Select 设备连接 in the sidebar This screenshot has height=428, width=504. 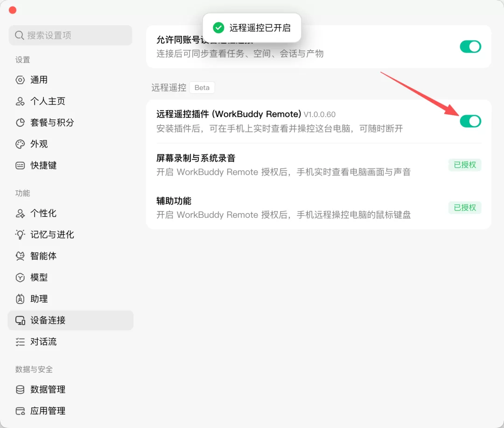70,320
